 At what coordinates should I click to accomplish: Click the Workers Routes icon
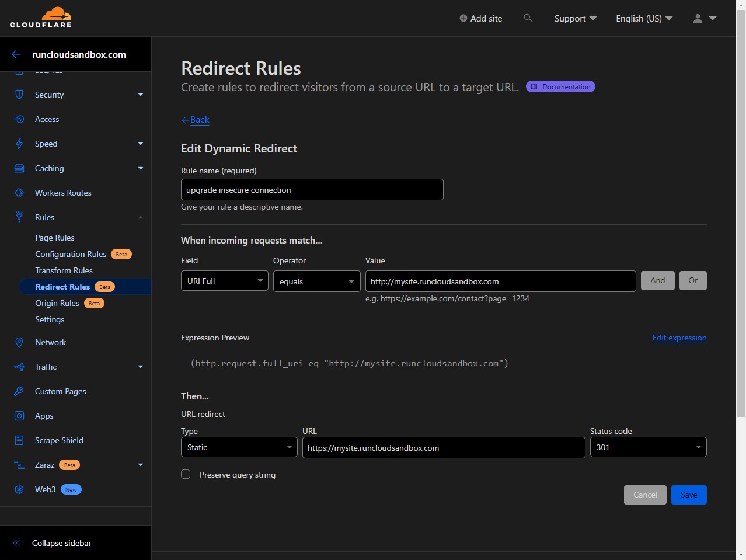(19, 193)
